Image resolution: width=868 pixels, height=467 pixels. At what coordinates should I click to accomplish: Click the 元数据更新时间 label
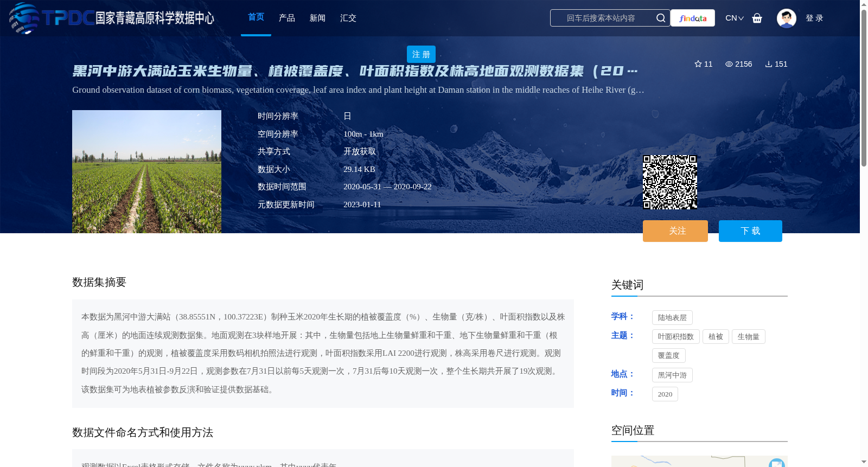(x=286, y=204)
